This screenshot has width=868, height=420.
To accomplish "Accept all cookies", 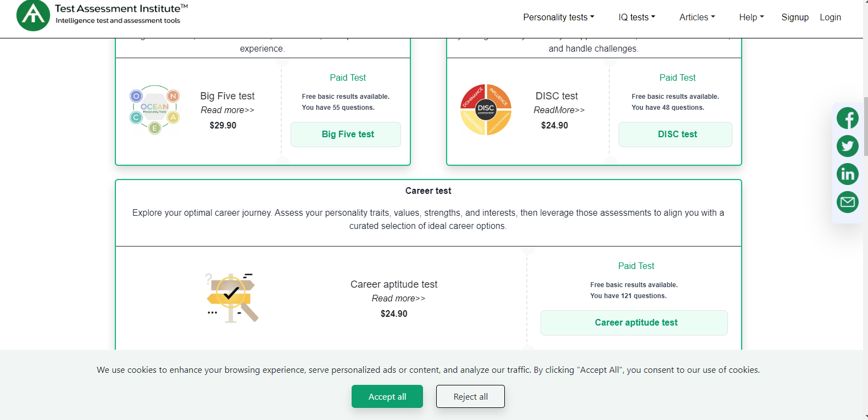I will coord(387,396).
